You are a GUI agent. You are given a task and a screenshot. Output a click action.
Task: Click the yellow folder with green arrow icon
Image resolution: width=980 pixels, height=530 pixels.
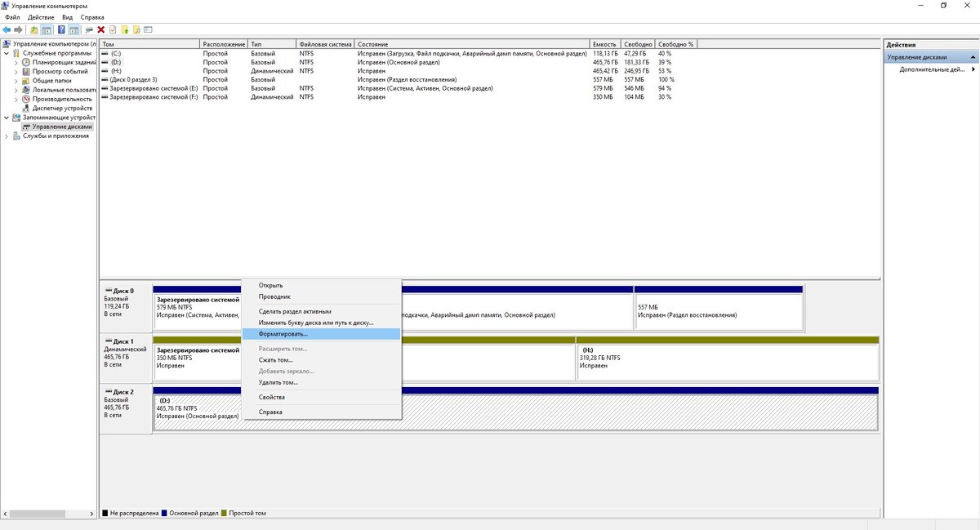[125, 29]
